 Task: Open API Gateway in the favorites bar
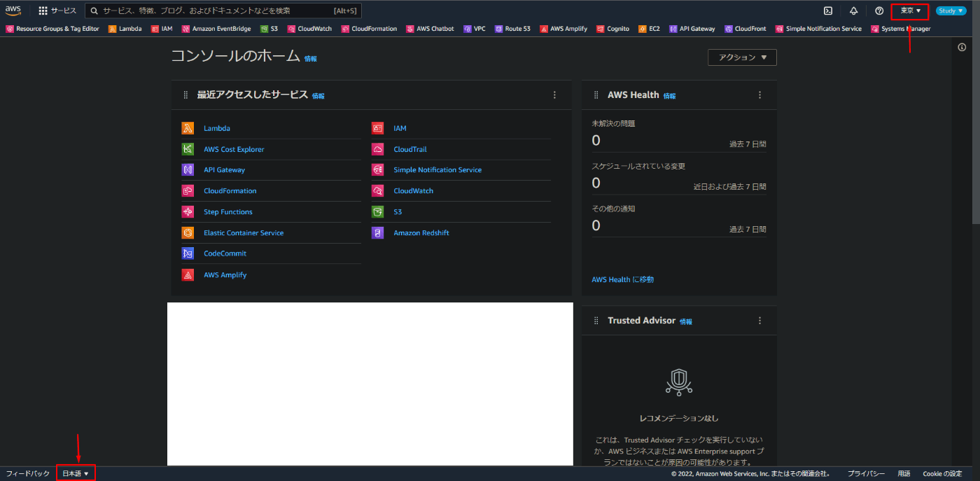tap(692, 29)
